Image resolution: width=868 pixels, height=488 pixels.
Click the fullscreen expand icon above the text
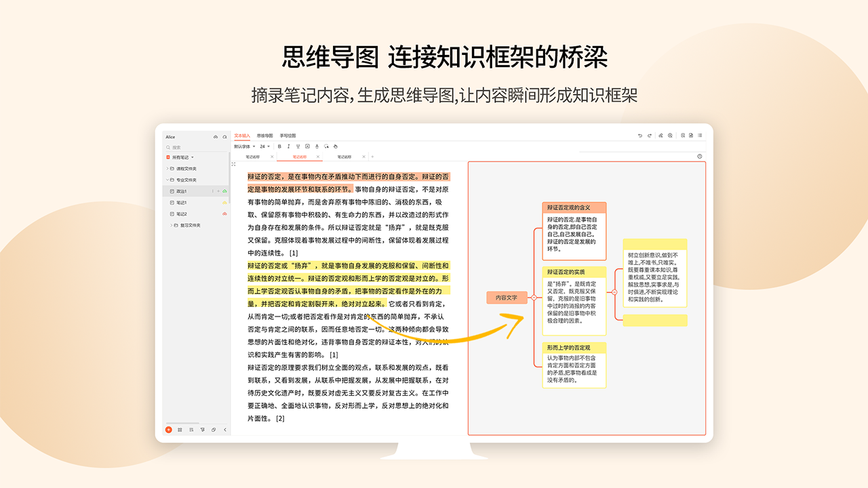pyautogui.click(x=234, y=164)
